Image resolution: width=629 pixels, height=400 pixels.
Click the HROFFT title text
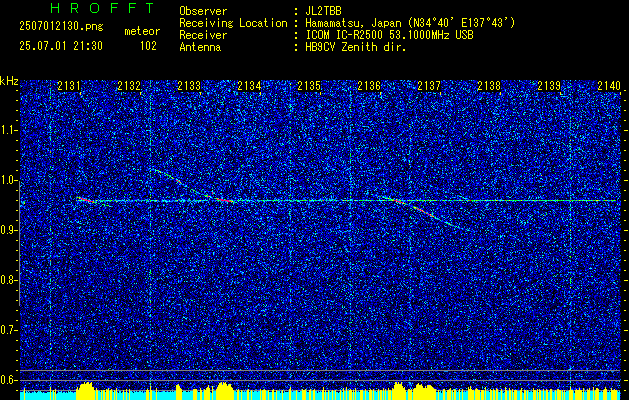pyautogui.click(x=102, y=8)
